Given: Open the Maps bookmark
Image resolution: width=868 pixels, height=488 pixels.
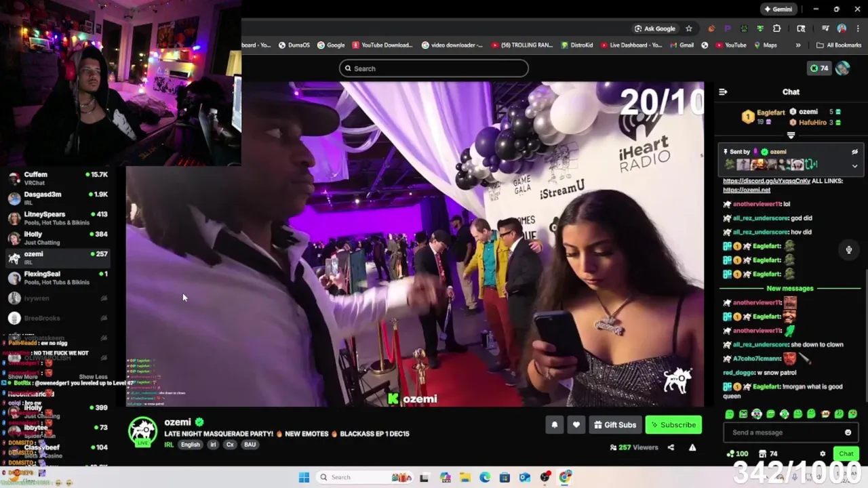Looking at the screenshot, I should (x=765, y=45).
